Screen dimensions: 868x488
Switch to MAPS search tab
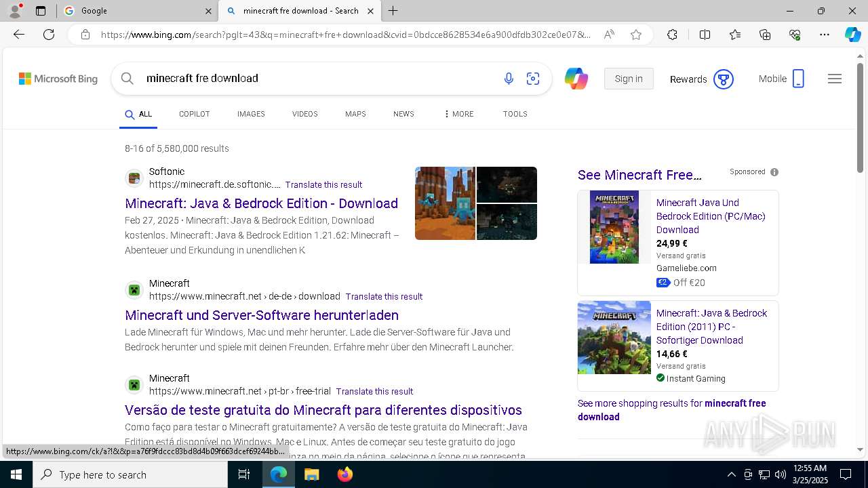pos(355,114)
